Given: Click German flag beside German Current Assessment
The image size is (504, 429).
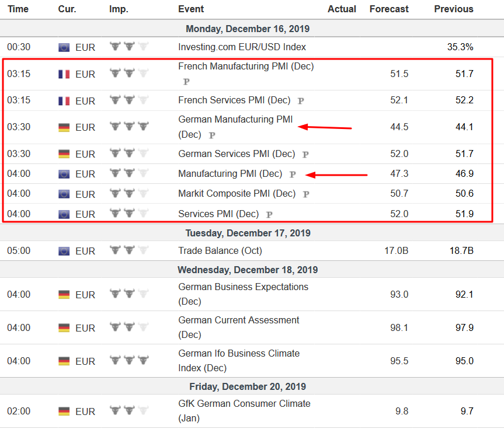Looking at the screenshot, I should 64,328.
